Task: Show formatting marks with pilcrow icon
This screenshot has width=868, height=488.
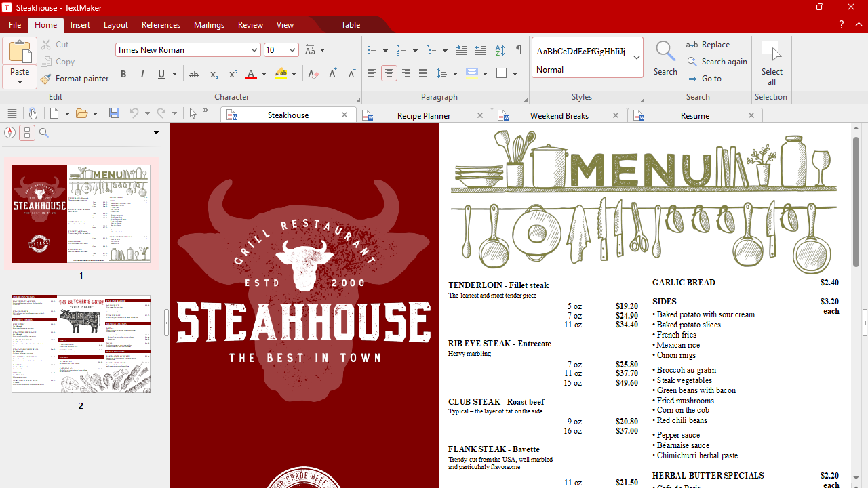Action: [519, 50]
